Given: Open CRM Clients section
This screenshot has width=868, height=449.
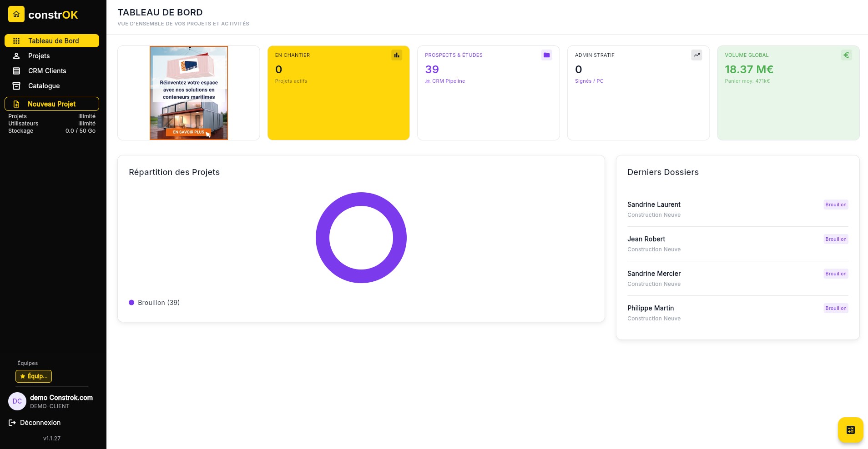Looking at the screenshot, I should click(x=47, y=71).
